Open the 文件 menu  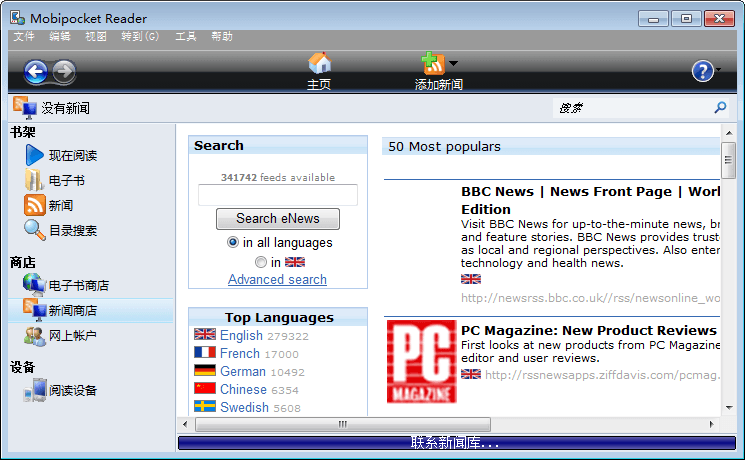(x=24, y=36)
